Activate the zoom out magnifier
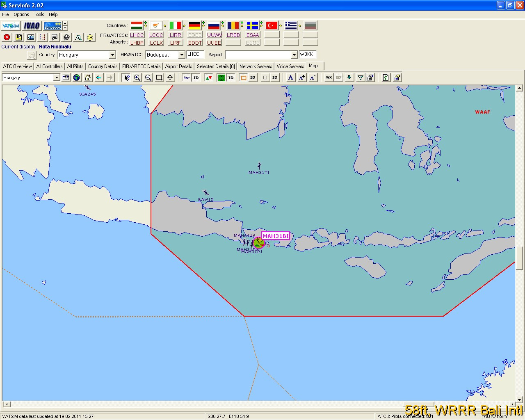The width and height of the screenshot is (525, 420). (x=148, y=78)
